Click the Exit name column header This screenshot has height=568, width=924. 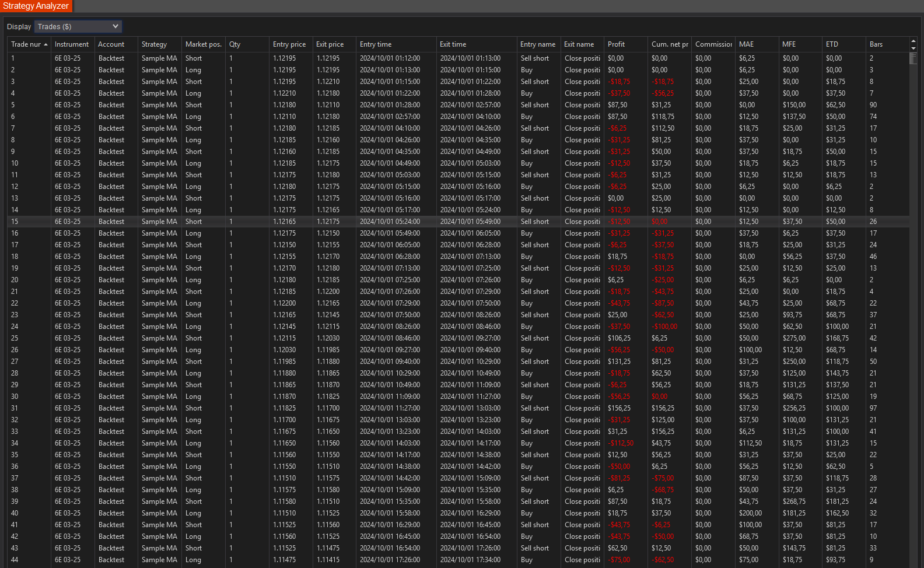(x=582, y=44)
